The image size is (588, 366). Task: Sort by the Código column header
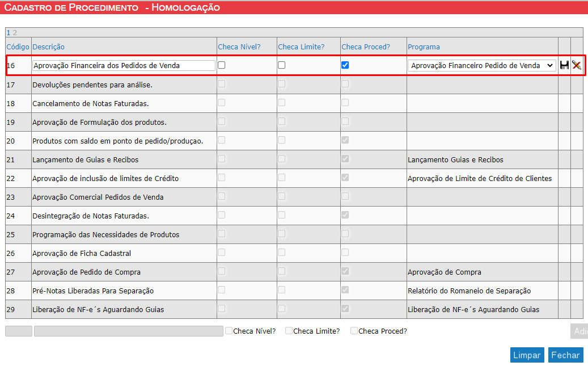18,47
